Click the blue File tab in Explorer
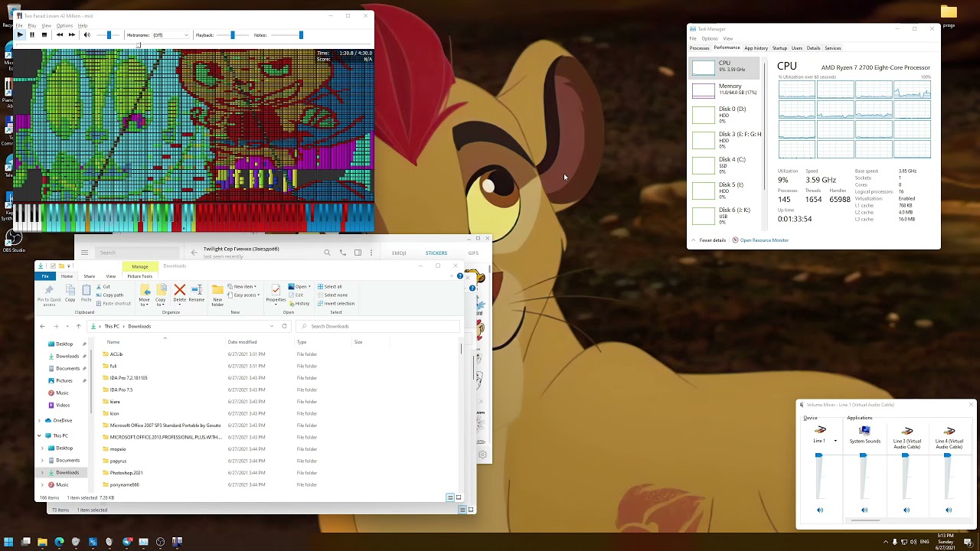The image size is (980, 551). point(45,276)
